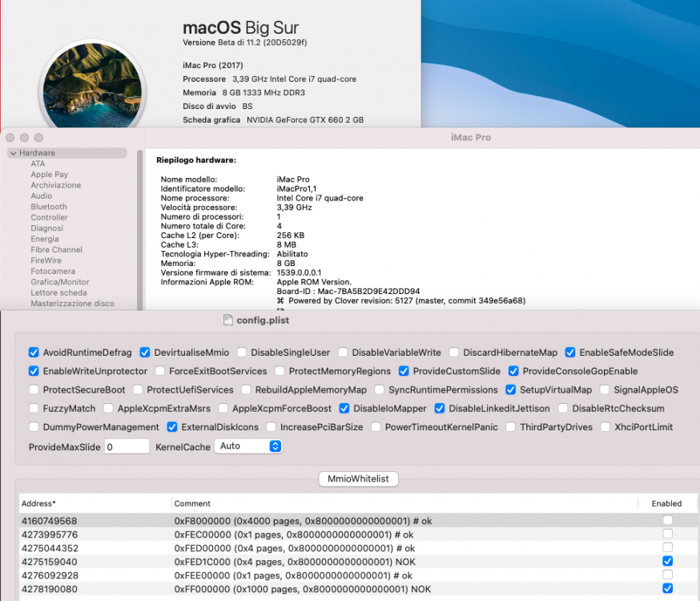The height and width of the screenshot is (601, 700).
Task: Check DisableVariableWrite checkbox
Action: click(x=343, y=353)
